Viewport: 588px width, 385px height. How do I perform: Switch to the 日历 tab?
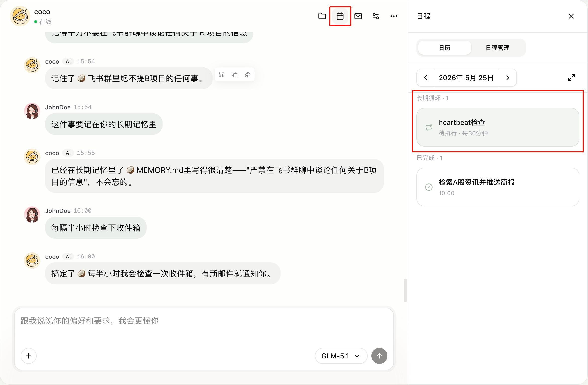pyautogui.click(x=445, y=48)
